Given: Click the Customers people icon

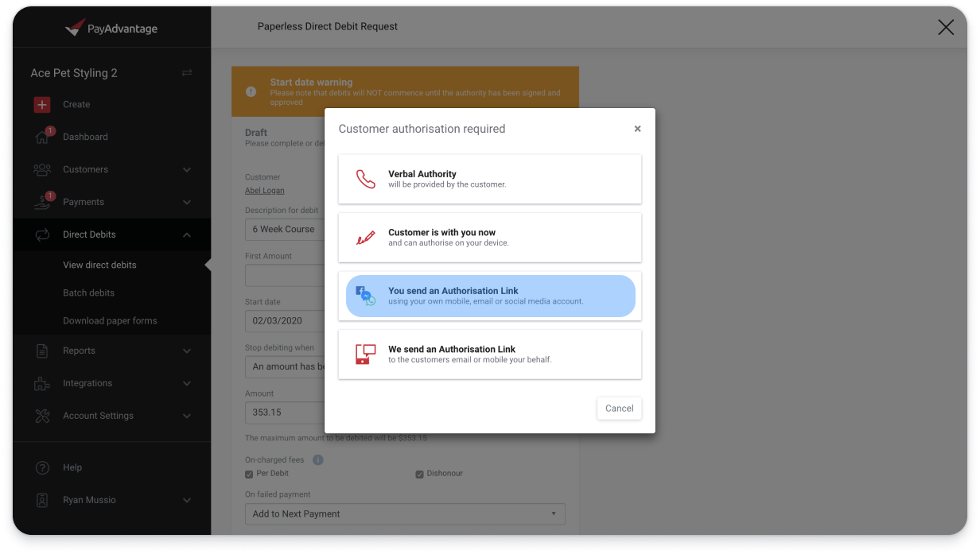Looking at the screenshot, I should (42, 169).
